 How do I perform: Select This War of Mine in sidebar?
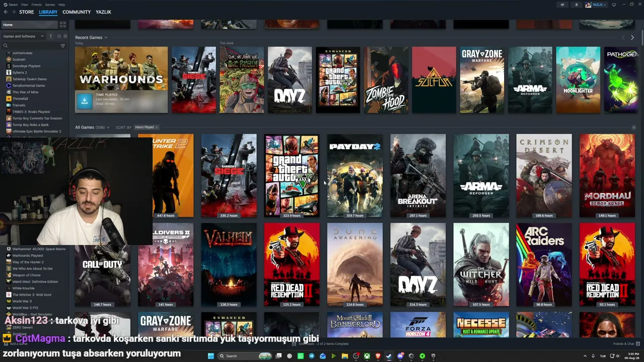[x=25, y=92]
